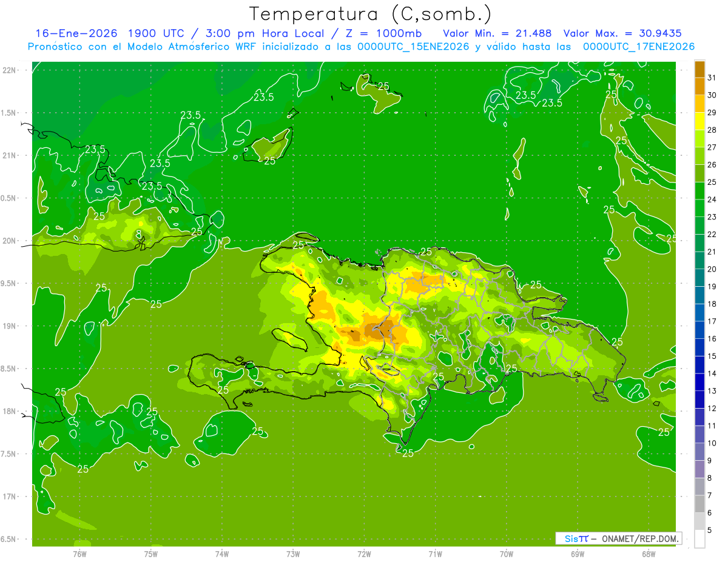Pick the purple swatch between 8 and 9
This screenshot has width=728, height=562.
[x=699, y=469]
